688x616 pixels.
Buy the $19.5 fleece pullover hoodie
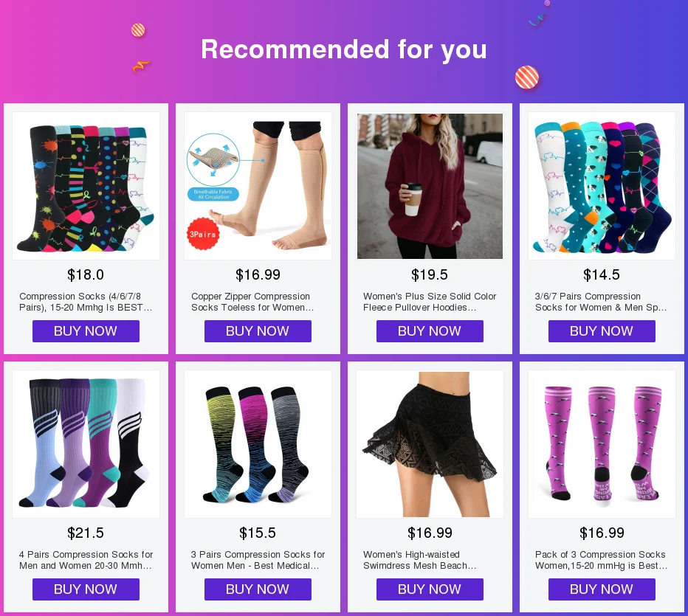(x=430, y=331)
